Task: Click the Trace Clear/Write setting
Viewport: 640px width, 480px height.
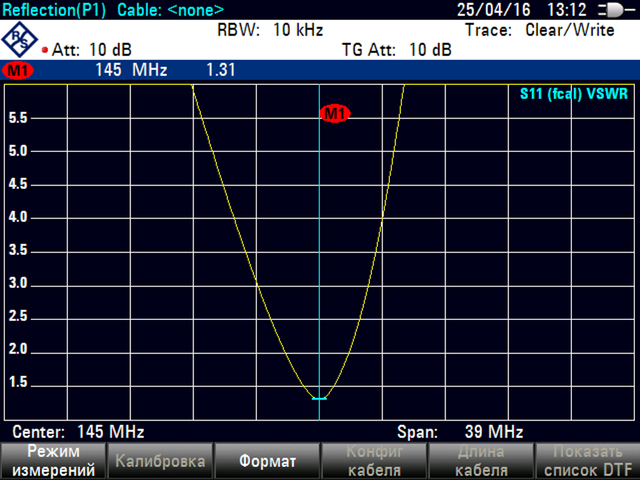Action: pyautogui.click(x=540, y=30)
